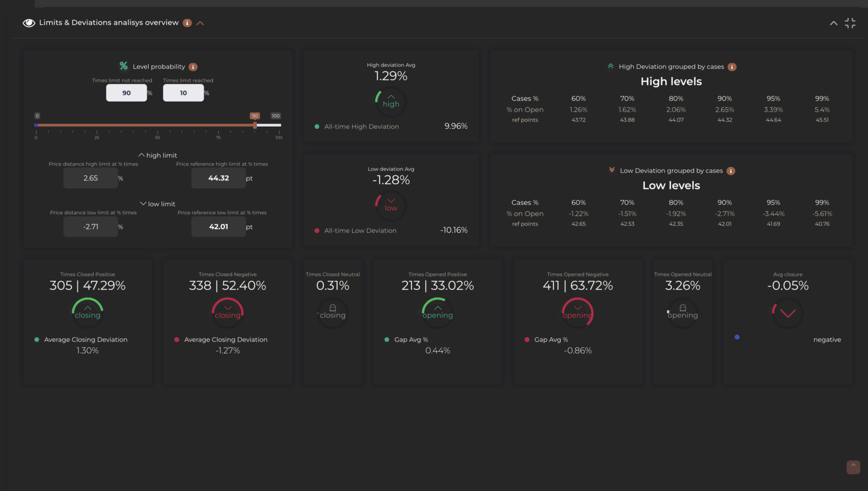The image size is (868, 491).
Task: Toggle the All-time Low Deviation legend dot
Action: [317, 231]
